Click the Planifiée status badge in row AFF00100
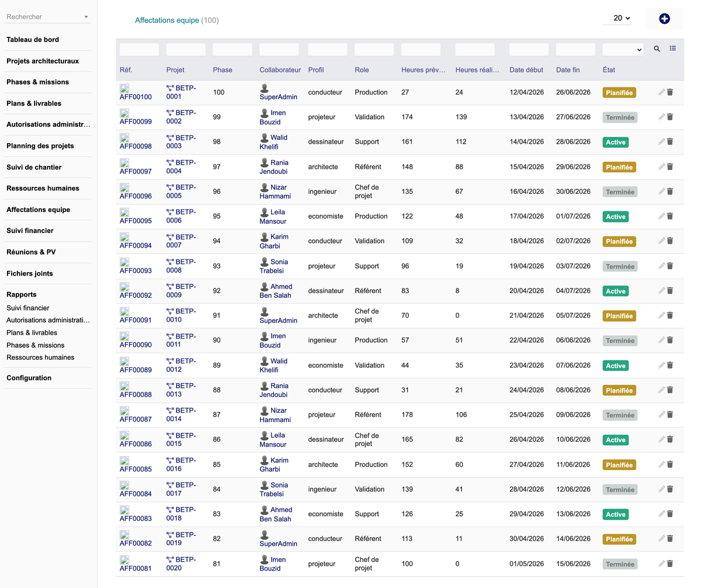The image size is (701, 588). coord(619,92)
